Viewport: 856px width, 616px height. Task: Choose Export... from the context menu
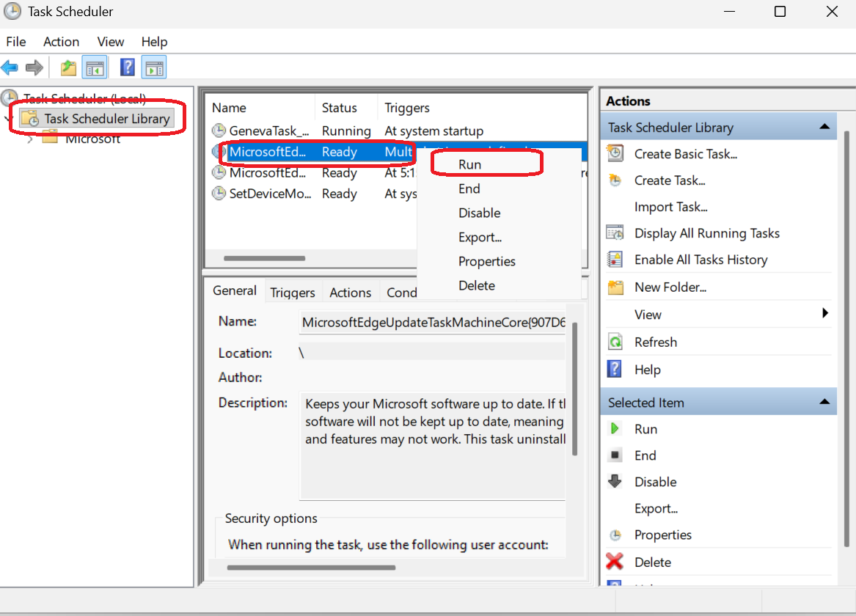pyautogui.click(x=480, y=238)
